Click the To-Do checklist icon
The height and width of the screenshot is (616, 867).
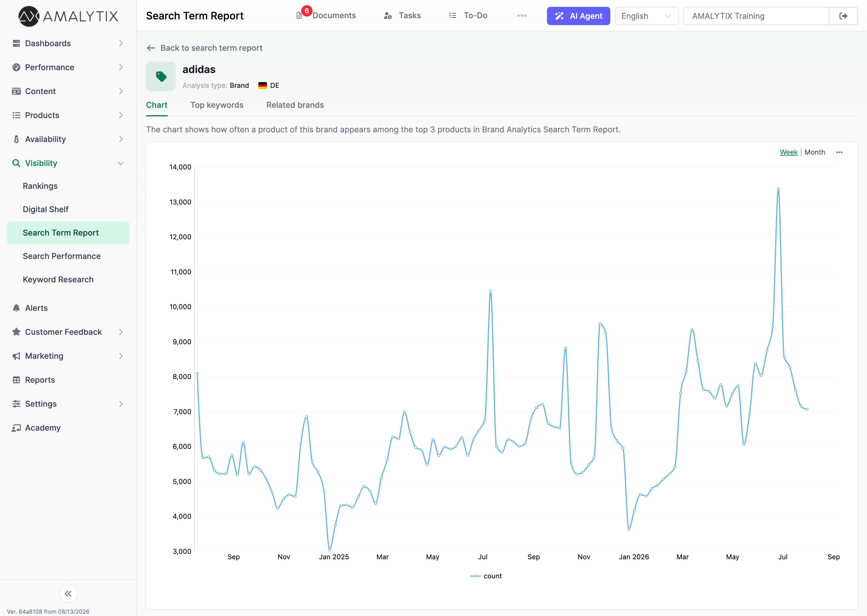coord(452,16)
